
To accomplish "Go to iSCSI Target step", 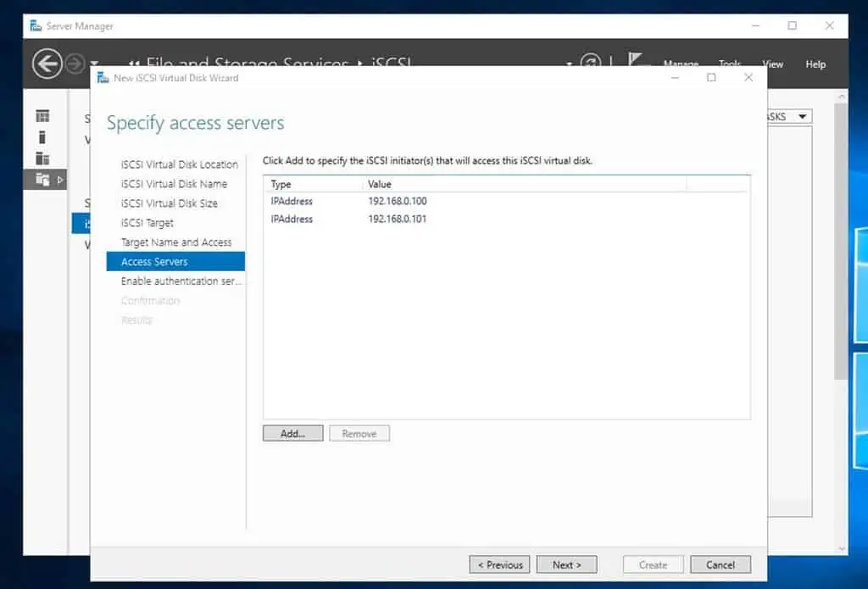I will [x=147, y=223].
